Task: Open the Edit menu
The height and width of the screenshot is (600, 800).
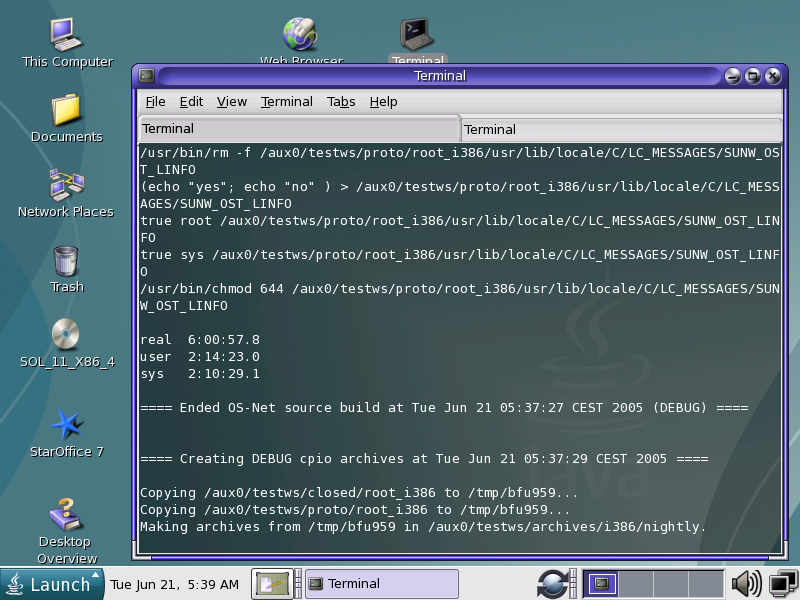Action: point(191,102)
